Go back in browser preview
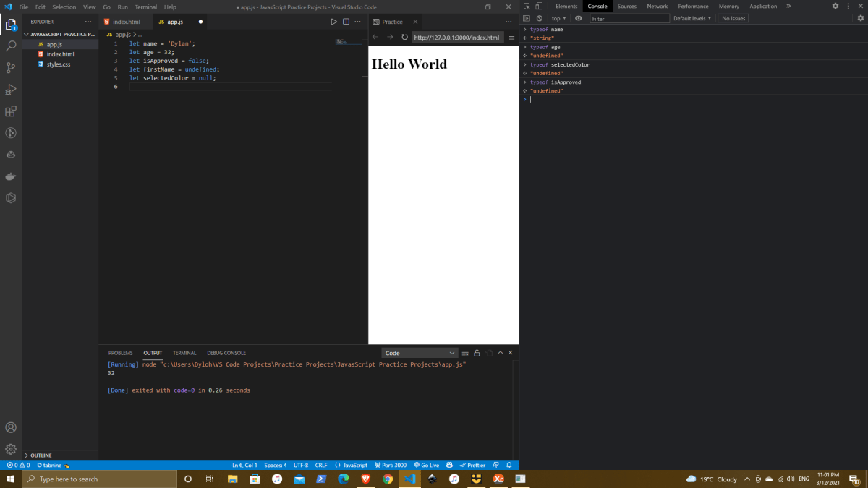The image size is (868, 488). 375,37
